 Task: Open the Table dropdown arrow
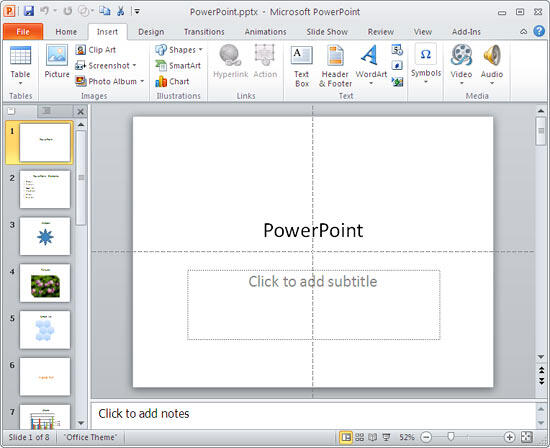pyautogui.click(x=20, y=83)
